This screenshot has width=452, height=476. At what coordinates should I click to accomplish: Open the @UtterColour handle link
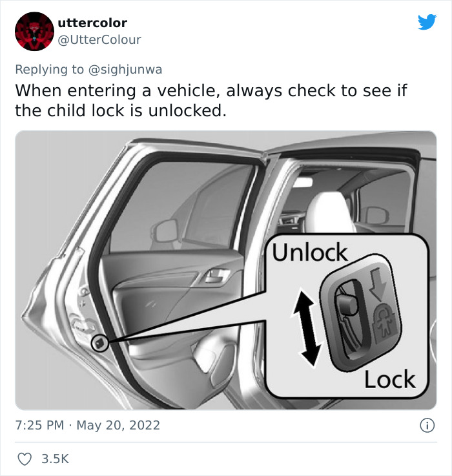pyautogui.click(x=99, y=40)
